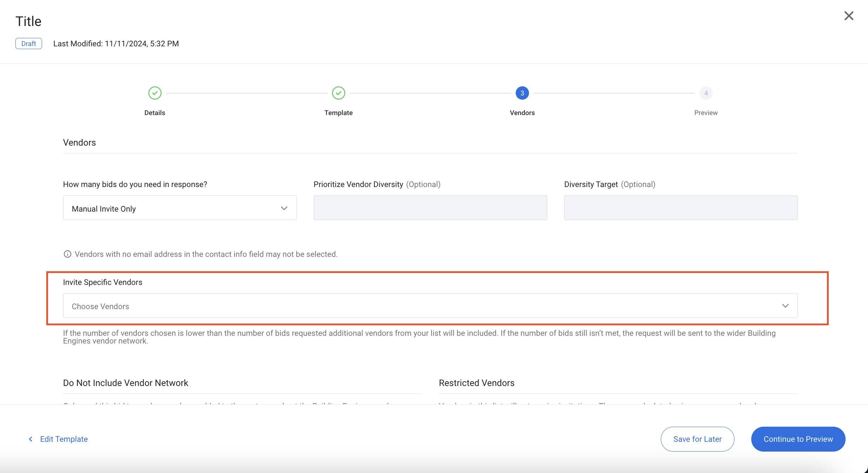Select the Preview step label
868x473 pixels.
coord(706,113)
